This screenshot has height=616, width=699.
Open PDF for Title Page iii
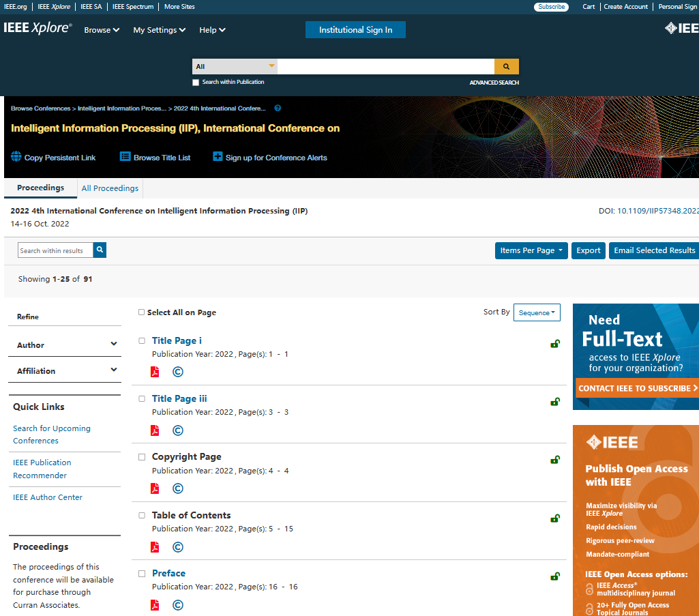tap(155, 430)
